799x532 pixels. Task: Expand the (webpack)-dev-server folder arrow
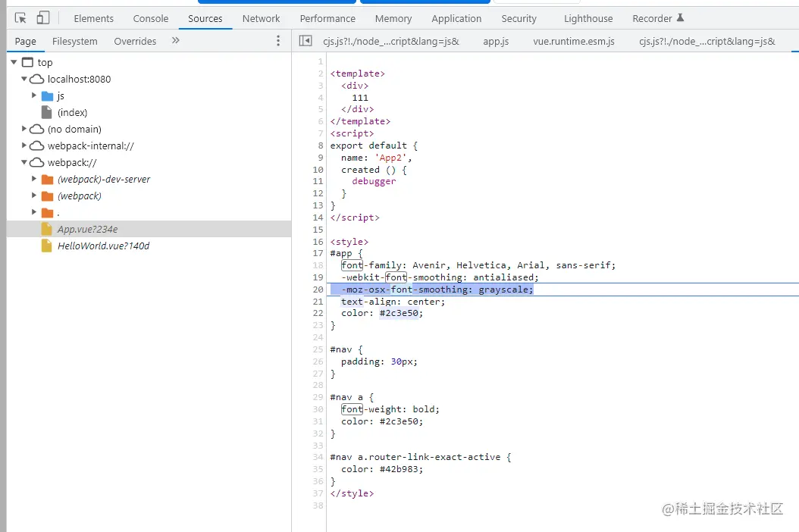coord(34,179)
